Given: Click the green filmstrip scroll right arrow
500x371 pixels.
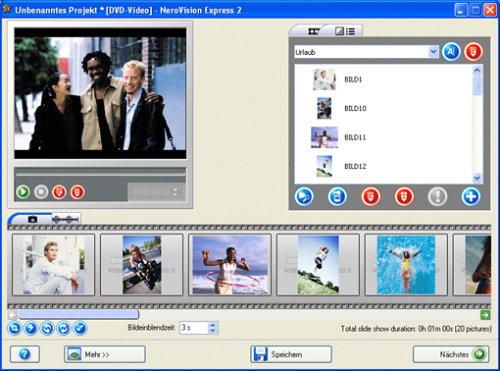Looking at the screenshot, I should tap(485, 315).
